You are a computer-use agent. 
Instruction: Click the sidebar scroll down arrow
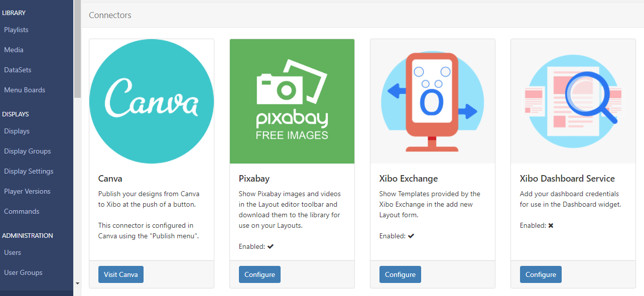tap(77, 283)
